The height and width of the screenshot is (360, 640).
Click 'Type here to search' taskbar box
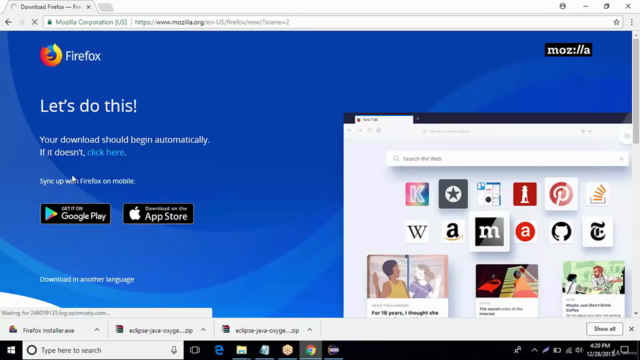point(102,350)
